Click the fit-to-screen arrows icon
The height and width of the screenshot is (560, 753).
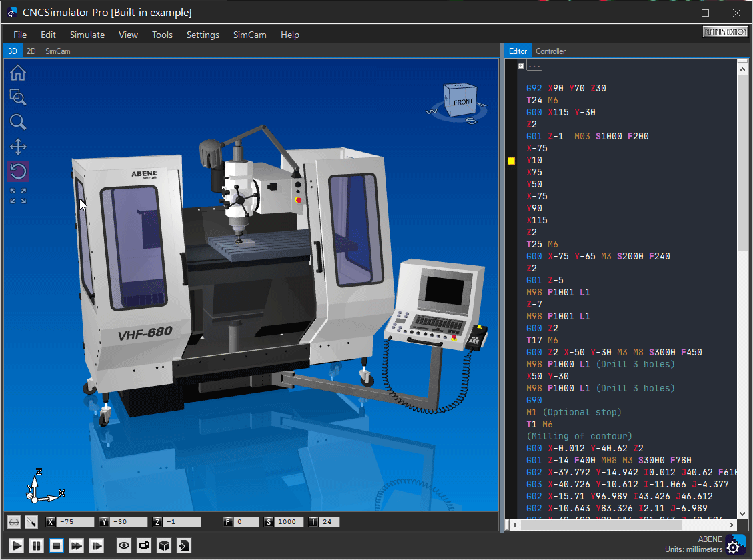click(18, 195)
